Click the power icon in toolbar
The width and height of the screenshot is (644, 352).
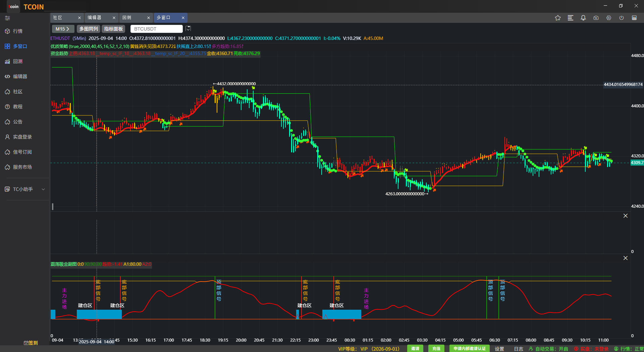(622, 18)
